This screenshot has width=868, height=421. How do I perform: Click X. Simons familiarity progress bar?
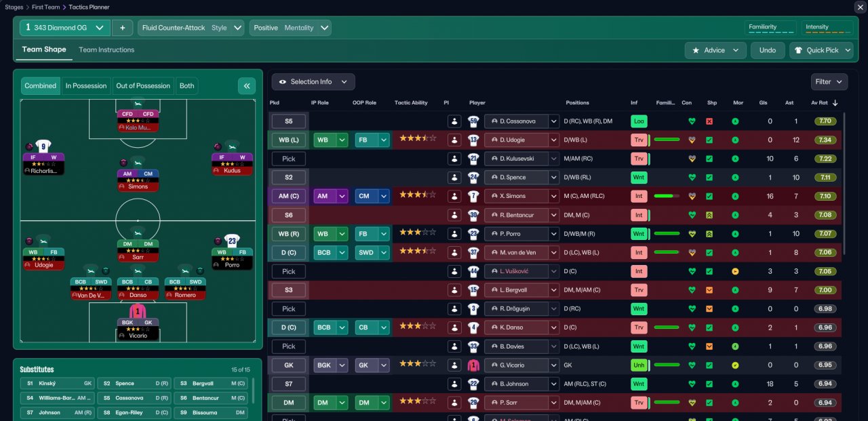point(666,196)
